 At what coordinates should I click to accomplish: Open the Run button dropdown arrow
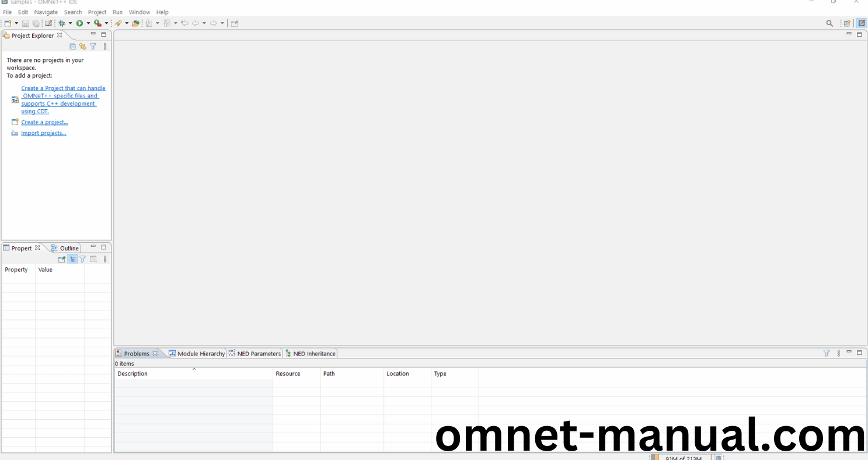click(x=89, y=23)
